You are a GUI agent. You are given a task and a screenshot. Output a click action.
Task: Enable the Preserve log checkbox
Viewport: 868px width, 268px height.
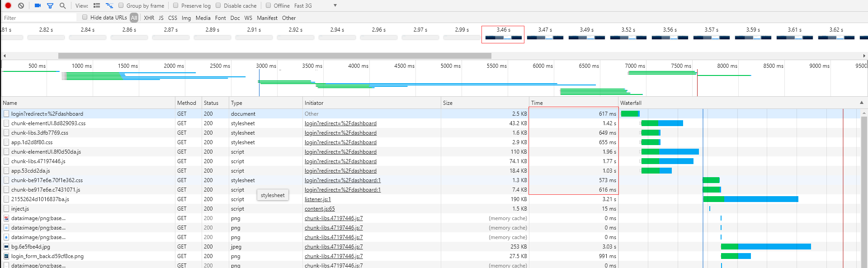pos(176,5)
